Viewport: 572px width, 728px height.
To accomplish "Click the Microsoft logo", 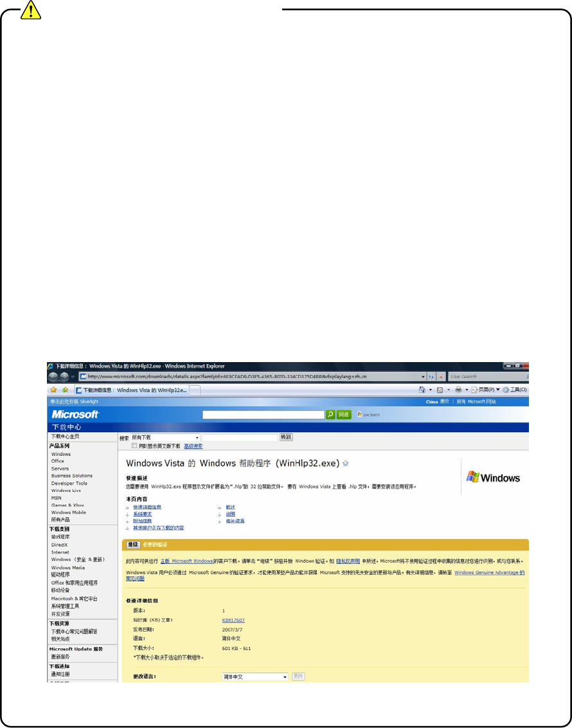I will tap(75, 414).
